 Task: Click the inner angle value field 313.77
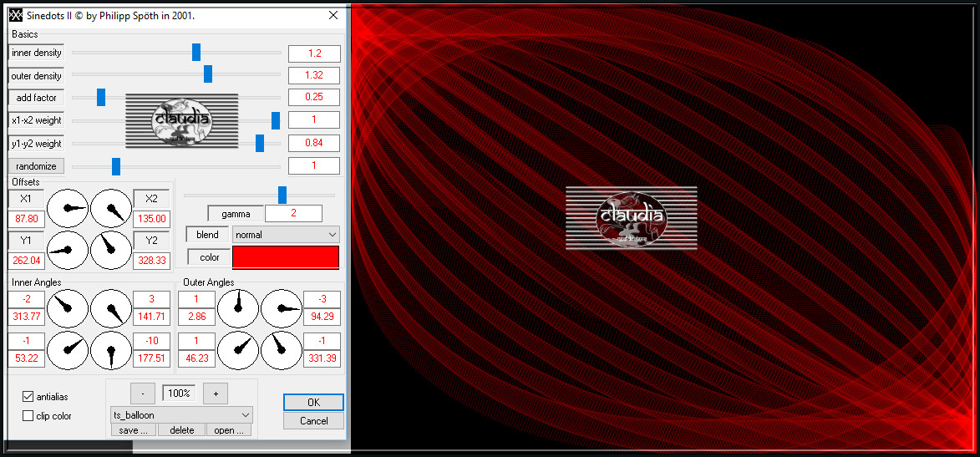(x=26, y=317)
